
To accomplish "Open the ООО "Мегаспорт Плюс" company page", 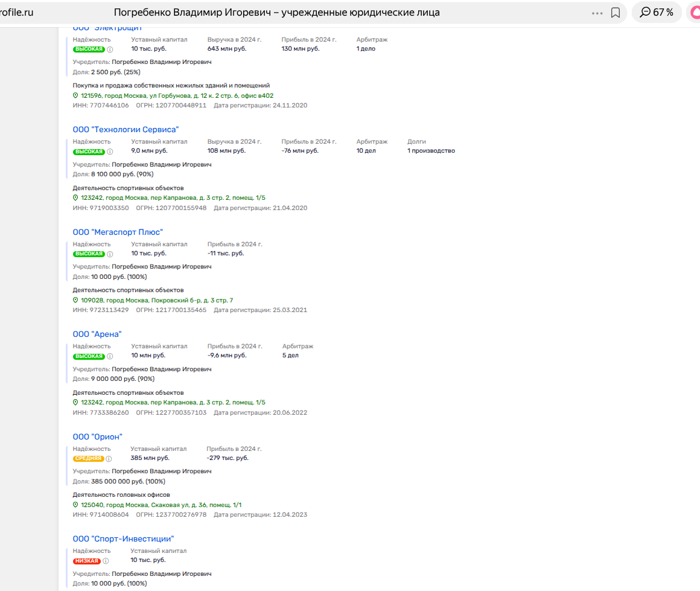I will click(118, 232).
